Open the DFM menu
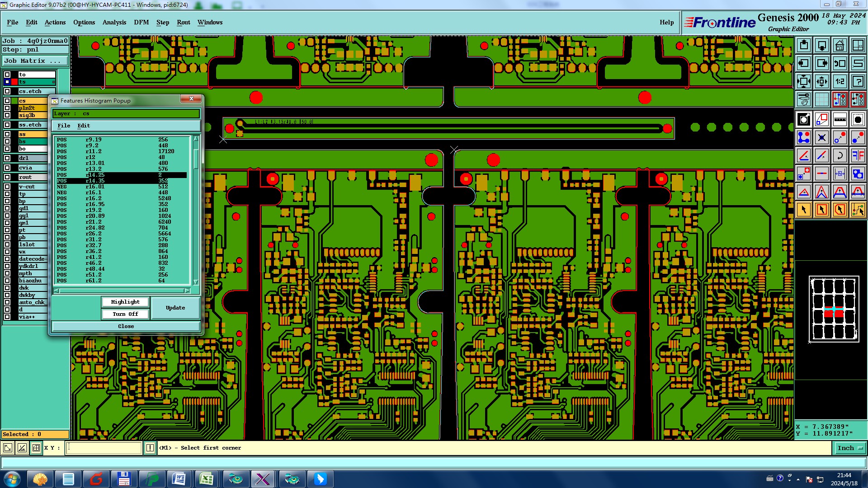Viewport: 868px width, 488px height. [x=141, y=22]
